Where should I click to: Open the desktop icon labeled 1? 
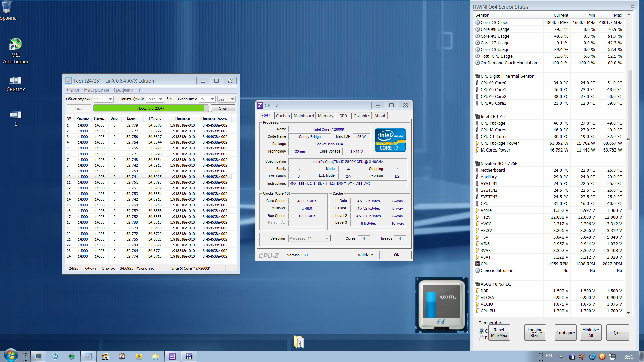point(15,119)
